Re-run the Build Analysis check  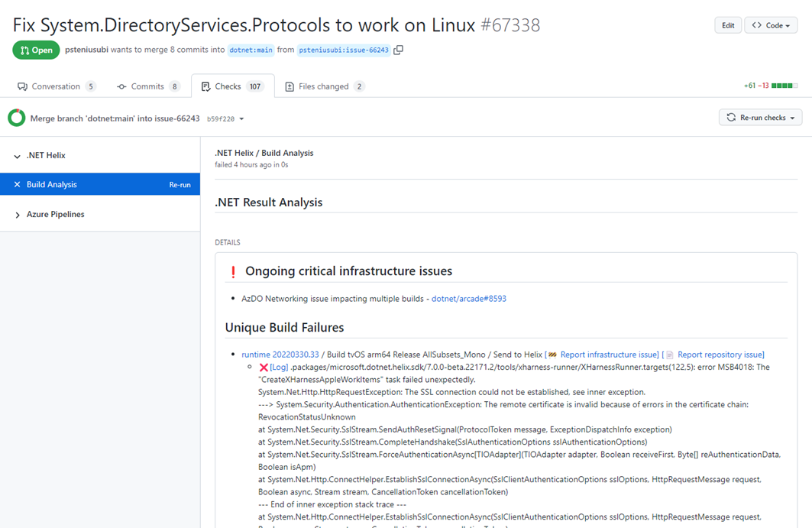click(180, 185)
